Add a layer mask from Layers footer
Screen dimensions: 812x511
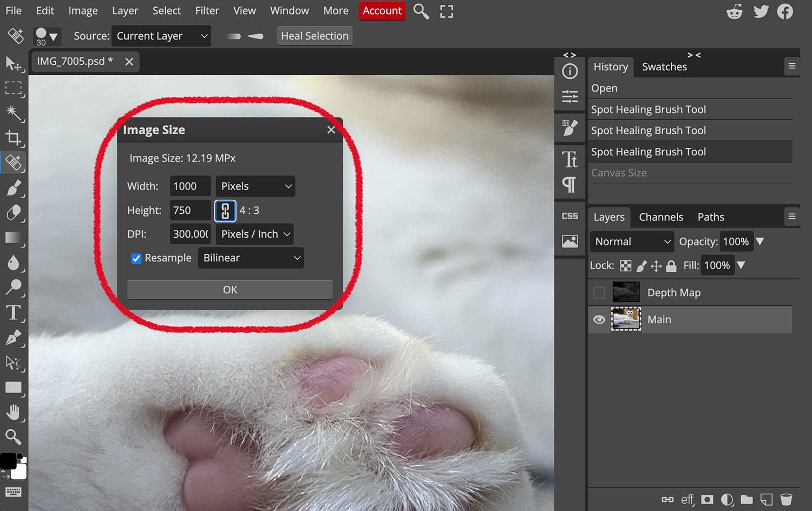coord(707,499)
